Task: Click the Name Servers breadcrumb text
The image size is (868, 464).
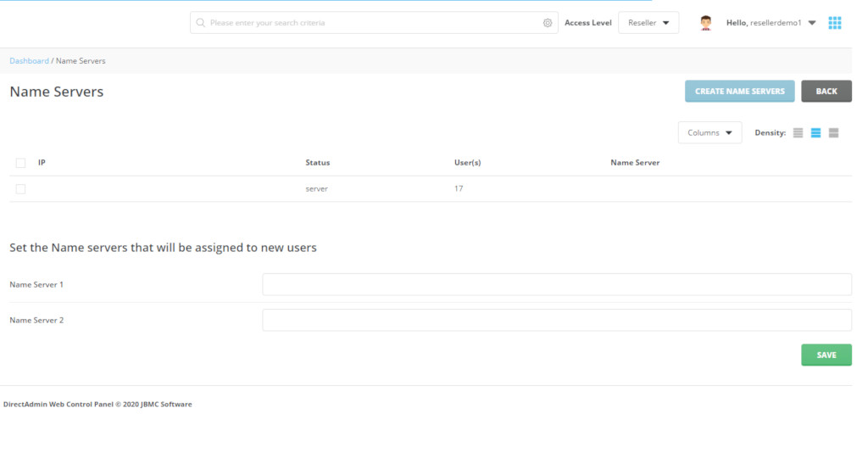Action: 81,61
